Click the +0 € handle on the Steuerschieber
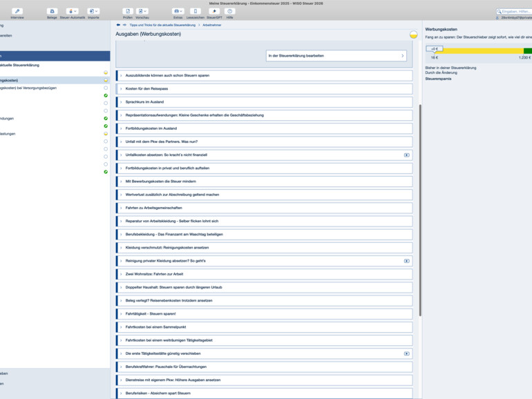This screenshot has width=532, height=399. click(x=435, y=49)
